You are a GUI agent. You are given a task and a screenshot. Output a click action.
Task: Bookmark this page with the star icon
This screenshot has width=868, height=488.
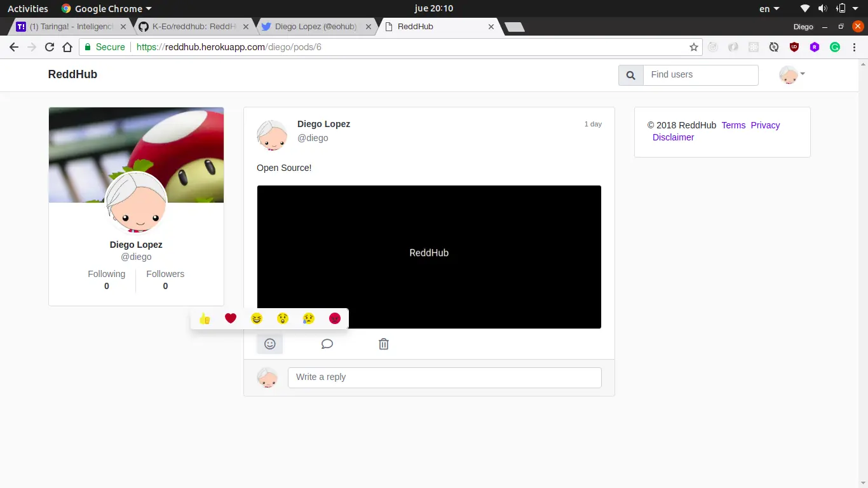pos(694,47)
